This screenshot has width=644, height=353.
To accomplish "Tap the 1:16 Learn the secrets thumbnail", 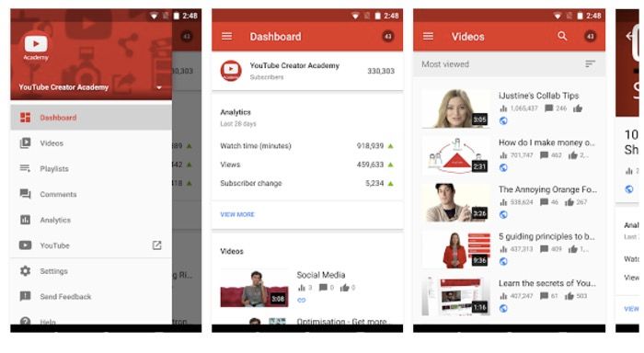I will [456, 296].
